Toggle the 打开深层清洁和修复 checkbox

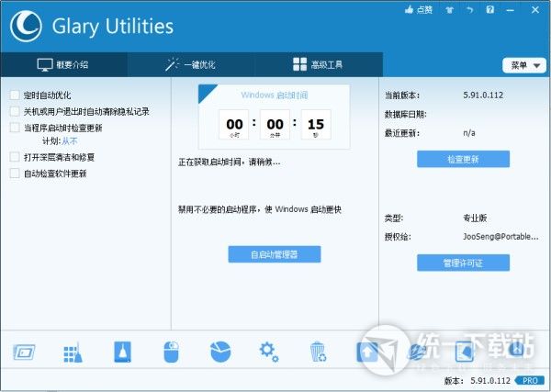pyautogui.click(x=15, y=157)
